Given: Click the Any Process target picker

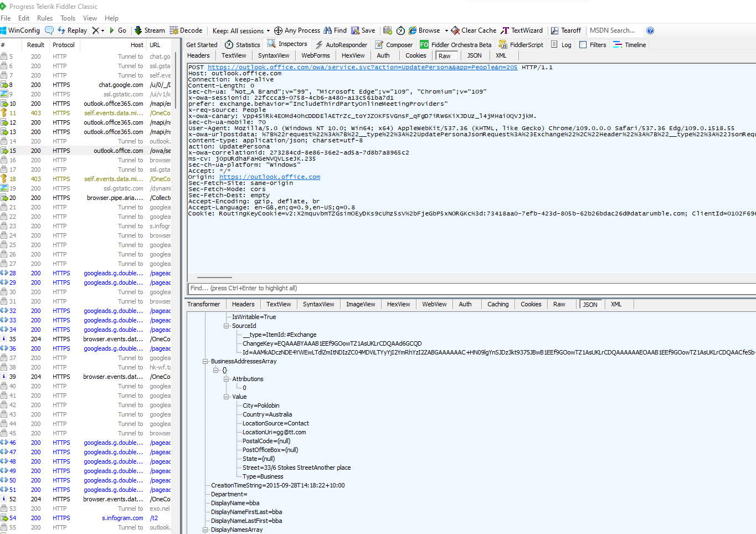Looking at the screenshot, I should pos(297,30).
